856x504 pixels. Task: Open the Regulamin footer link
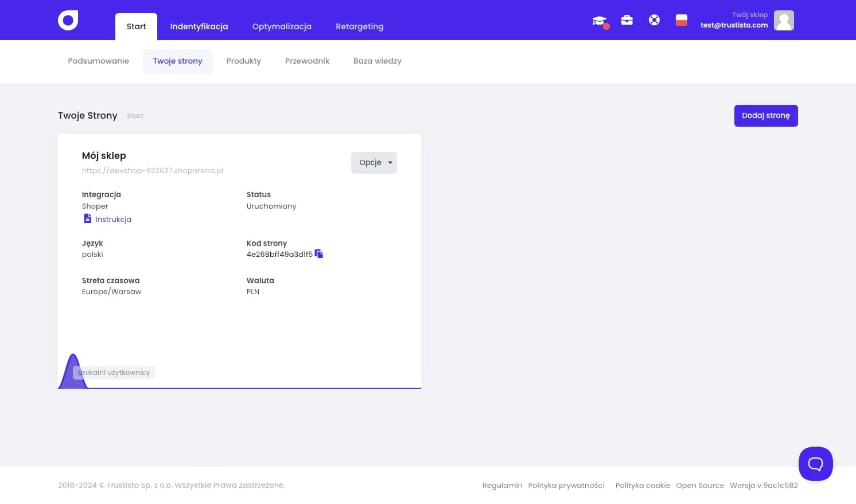(503, 486)
